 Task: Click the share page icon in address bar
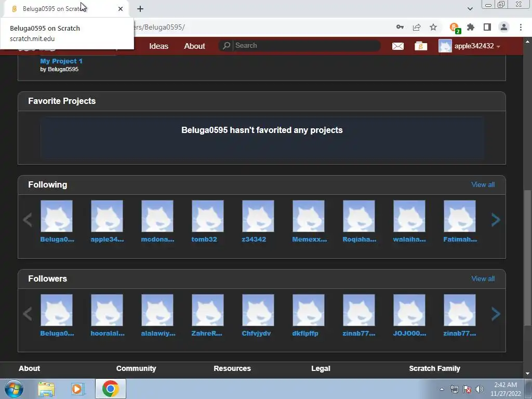[417, 27]
